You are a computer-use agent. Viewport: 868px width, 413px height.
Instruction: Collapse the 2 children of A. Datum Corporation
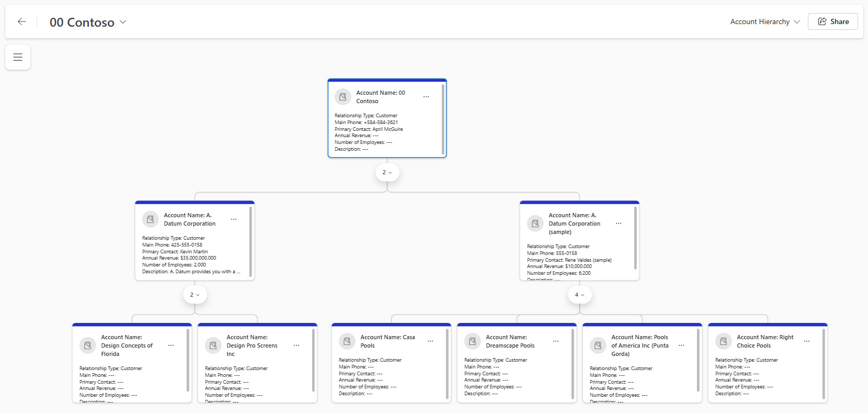(x=195, y=295)
